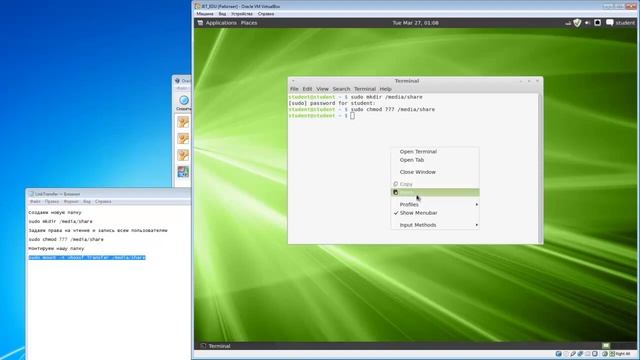640x360 pixels.
Task: Click the clock showing Tue Mar 27
Action: [x=416, y=23]
